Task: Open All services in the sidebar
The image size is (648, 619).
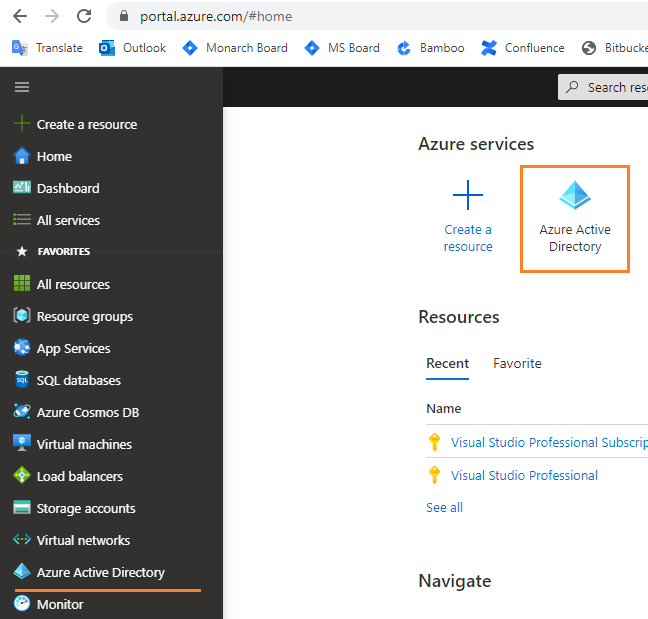Action: point(68,220)
